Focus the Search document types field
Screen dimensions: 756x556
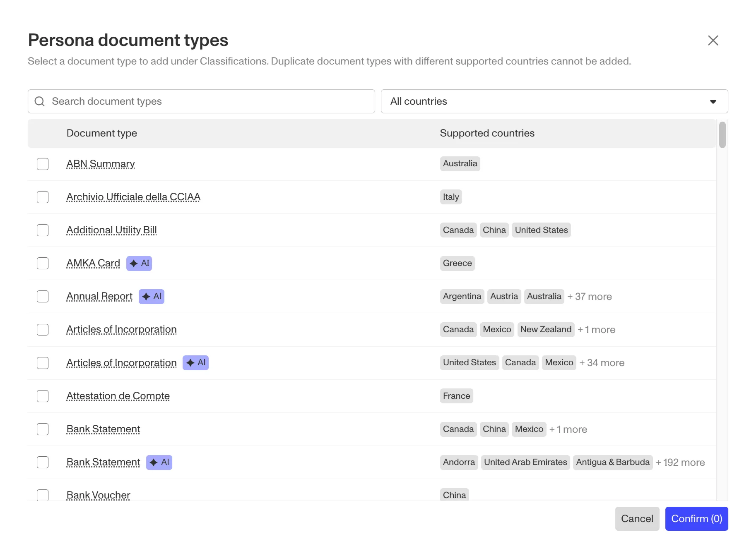point(211,101)
